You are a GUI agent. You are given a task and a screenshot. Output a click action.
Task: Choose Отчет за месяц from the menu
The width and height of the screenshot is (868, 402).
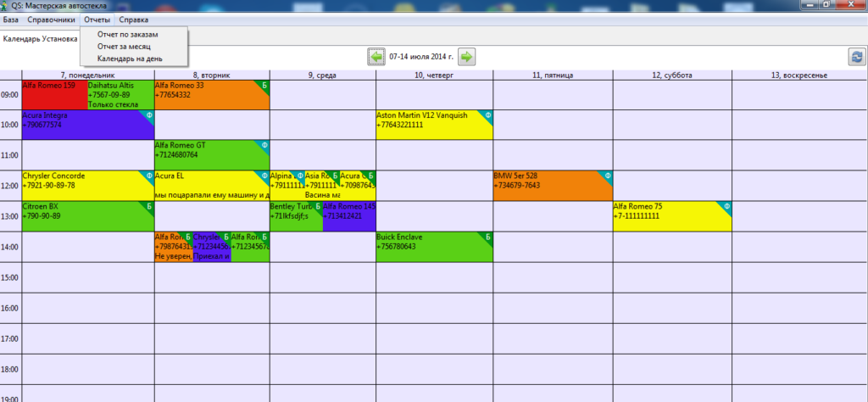(124, 47)
